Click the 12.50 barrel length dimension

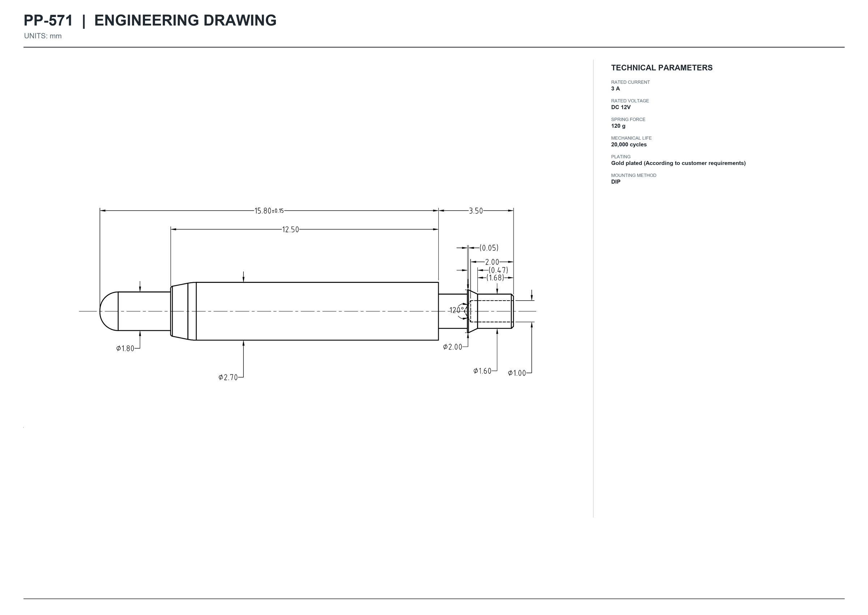click(290, 229)
